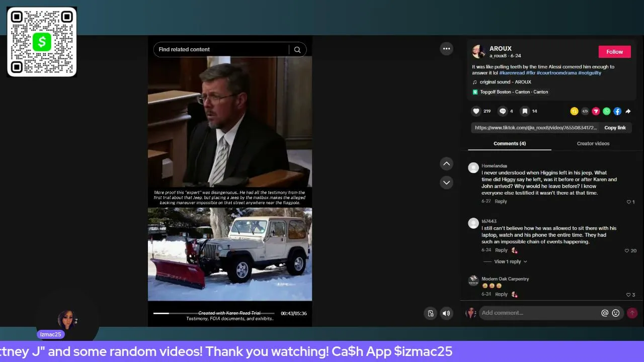Expand View 1 reply

(510, 261)
